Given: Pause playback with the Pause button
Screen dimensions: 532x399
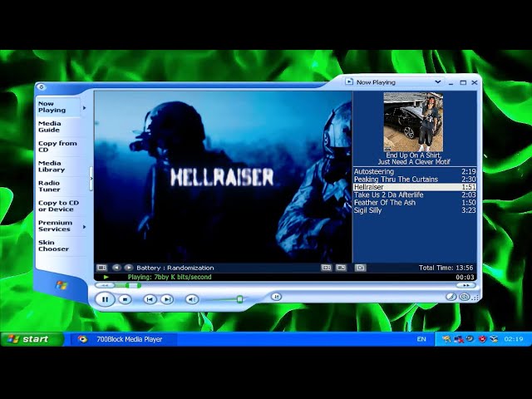Looking at the screenshot, I should point(105,299).
